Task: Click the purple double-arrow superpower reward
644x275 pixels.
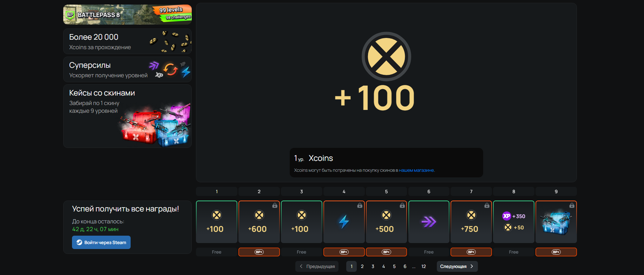Action: [x=429, y=222]
